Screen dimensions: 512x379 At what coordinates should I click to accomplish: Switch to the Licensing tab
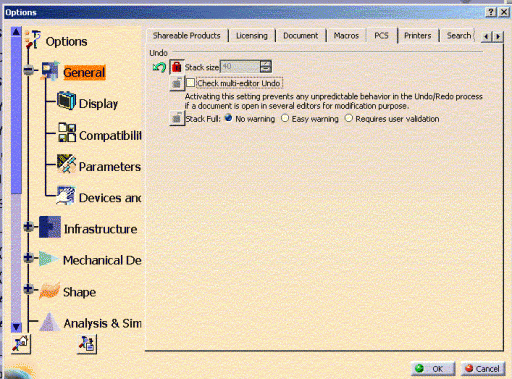click(252, 36)
